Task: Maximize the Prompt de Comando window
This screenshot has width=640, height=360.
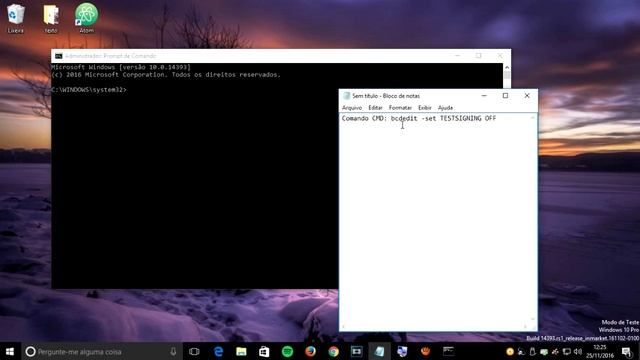Action: pos(478,56)
